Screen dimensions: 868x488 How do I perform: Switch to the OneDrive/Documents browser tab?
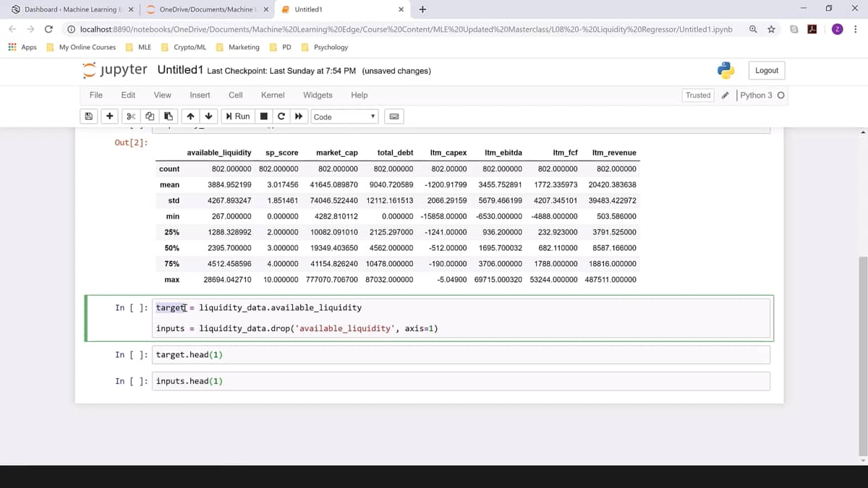click(206, 9)
